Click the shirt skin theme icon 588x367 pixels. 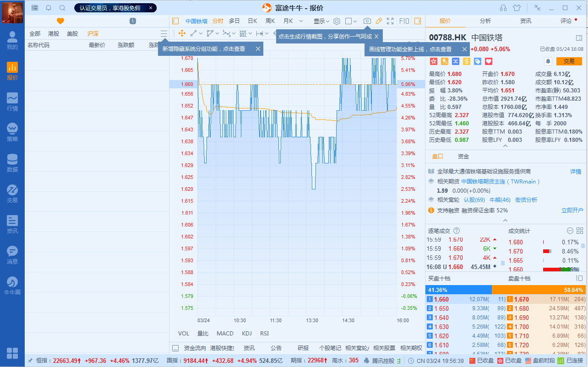[x=517, y=8]
